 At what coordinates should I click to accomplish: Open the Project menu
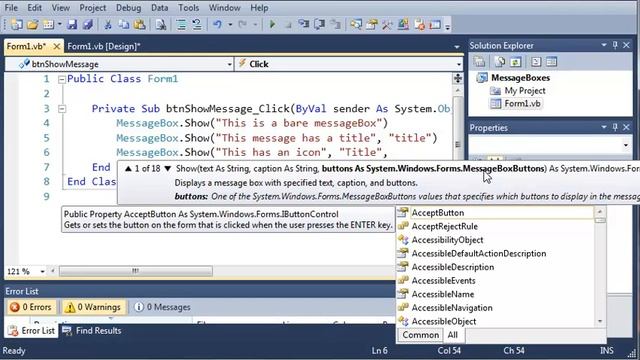[93, 8]
